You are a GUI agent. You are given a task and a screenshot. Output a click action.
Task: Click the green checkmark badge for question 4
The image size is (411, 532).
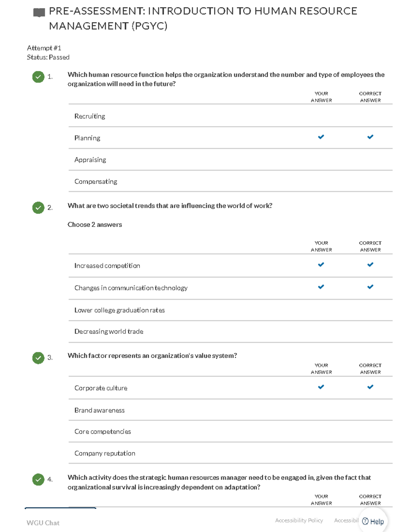38,480
